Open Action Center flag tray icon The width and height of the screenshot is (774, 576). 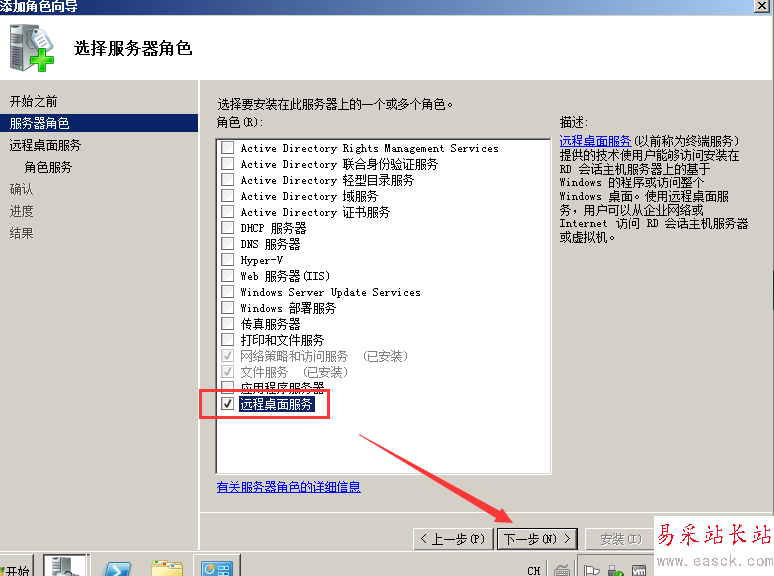(x=592, y=570)
